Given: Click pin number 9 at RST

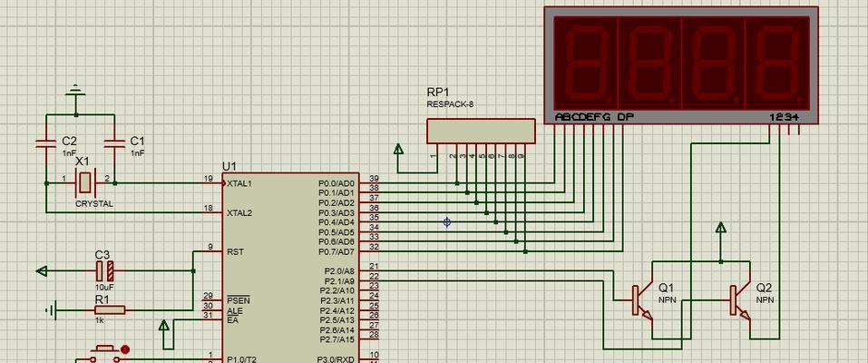Looking at the screenshot, I should pos(211,247).
